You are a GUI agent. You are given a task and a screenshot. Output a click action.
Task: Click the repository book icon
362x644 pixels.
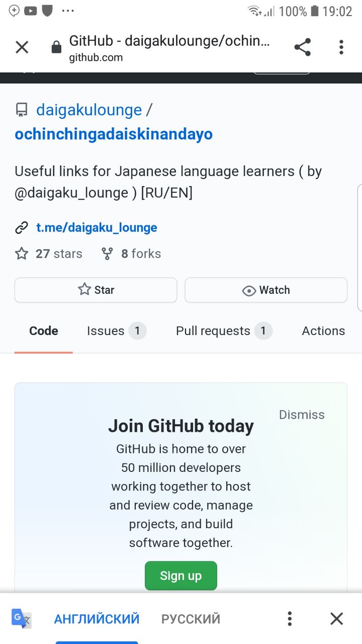coord(21,110)
